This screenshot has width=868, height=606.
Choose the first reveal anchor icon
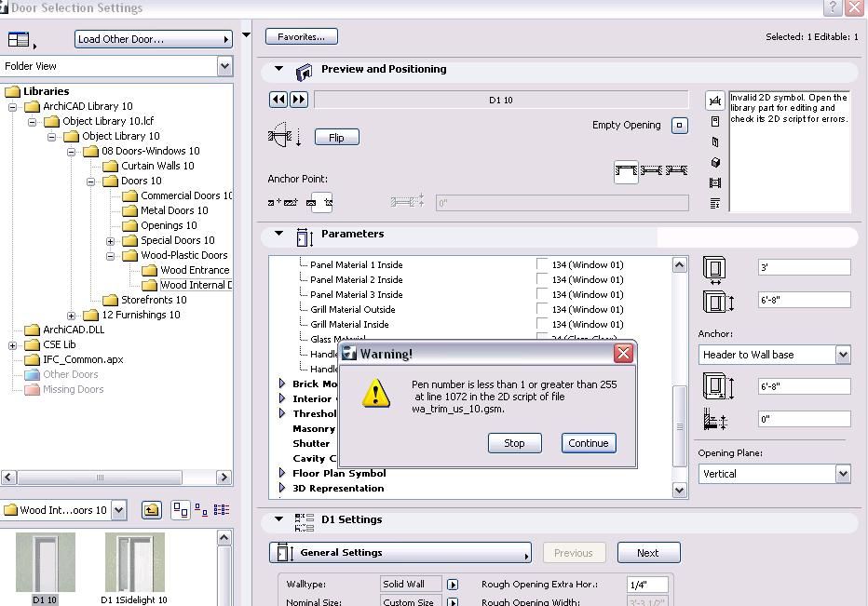tap(626, 170)
